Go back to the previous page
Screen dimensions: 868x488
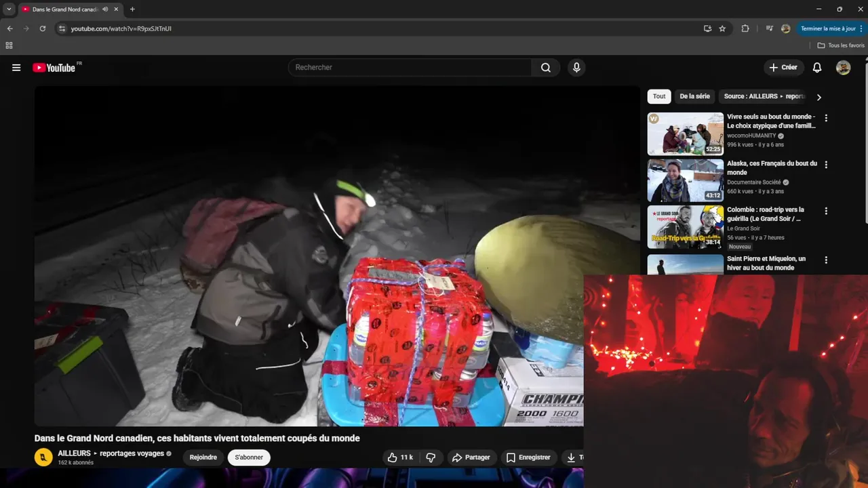tap(9, 28)
